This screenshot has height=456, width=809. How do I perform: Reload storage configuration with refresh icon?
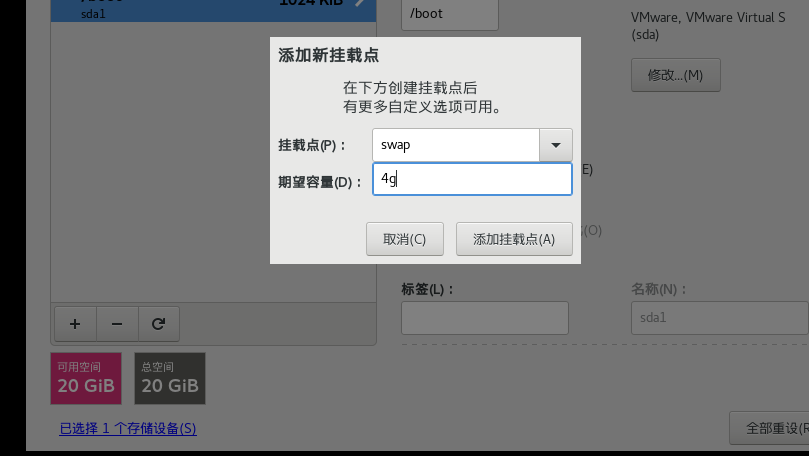coord(158,324)
